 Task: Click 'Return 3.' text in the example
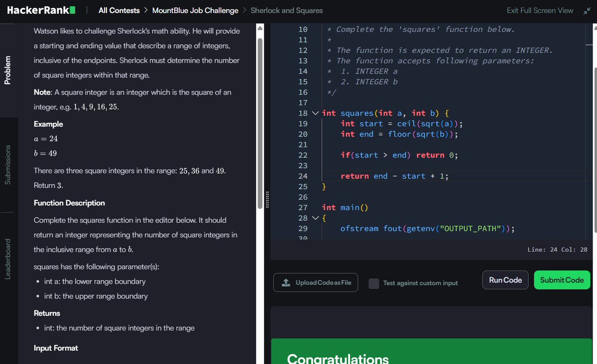(x=48, y=185)
